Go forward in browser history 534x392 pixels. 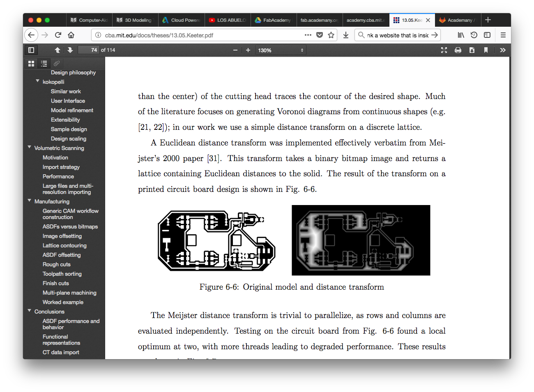coord(45,35)
